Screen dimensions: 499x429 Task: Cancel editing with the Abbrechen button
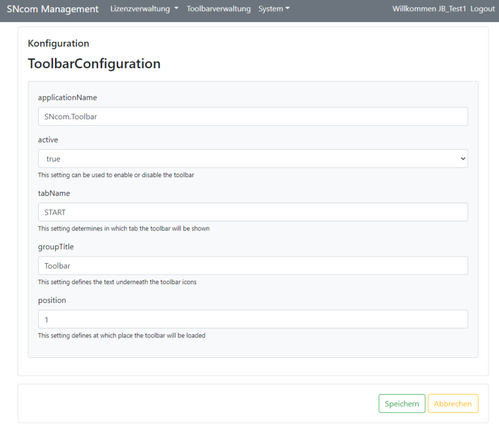453,404
